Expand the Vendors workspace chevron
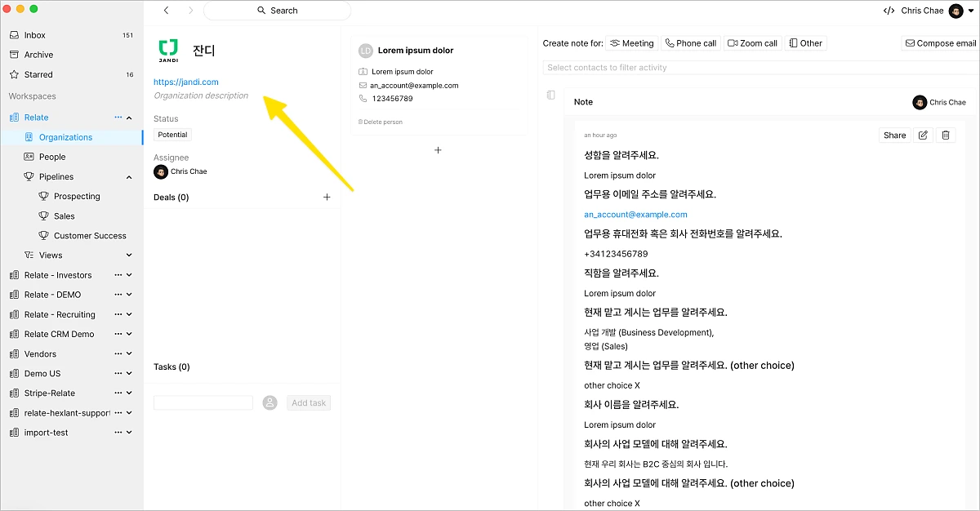 129,354
